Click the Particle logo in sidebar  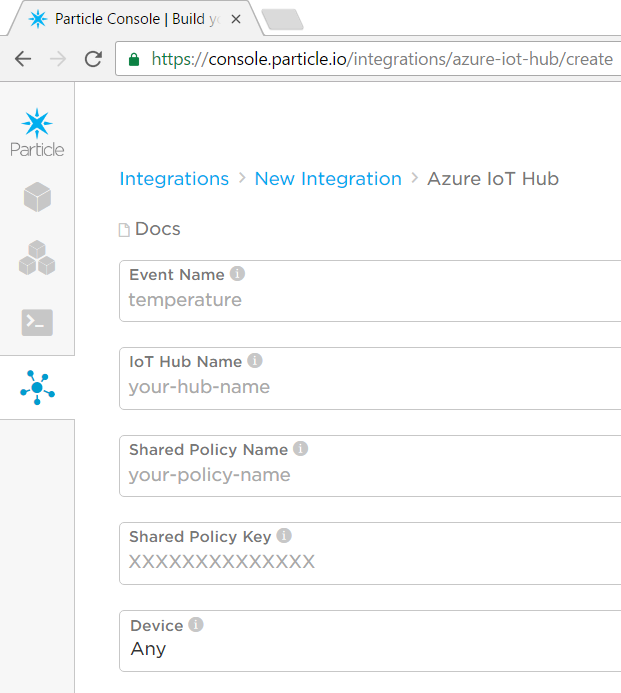37,133
